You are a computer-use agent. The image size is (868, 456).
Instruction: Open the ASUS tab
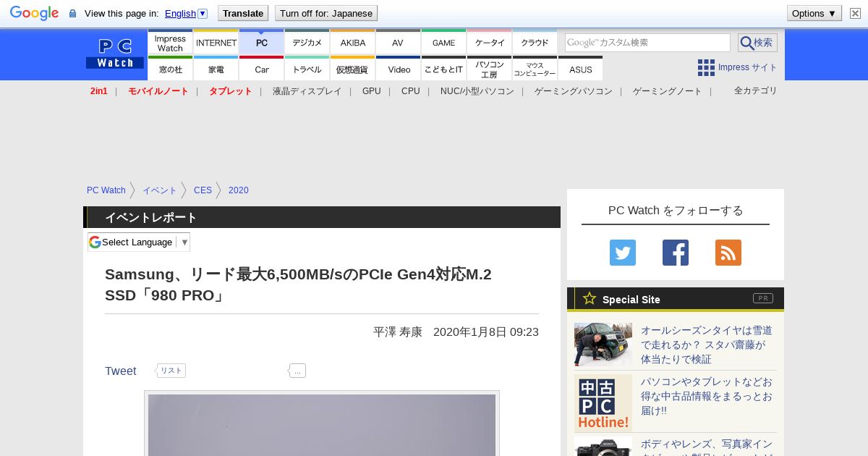pos(580,69)
